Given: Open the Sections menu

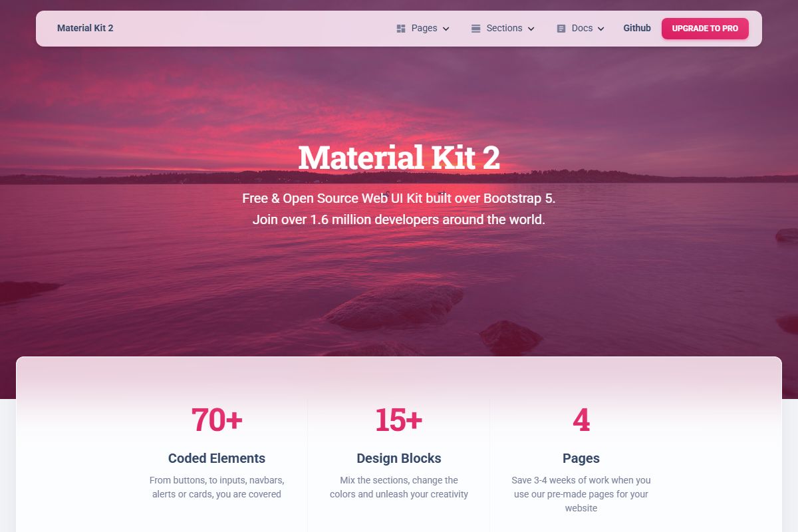Looking at the screenshot, I should pos(503,29).
